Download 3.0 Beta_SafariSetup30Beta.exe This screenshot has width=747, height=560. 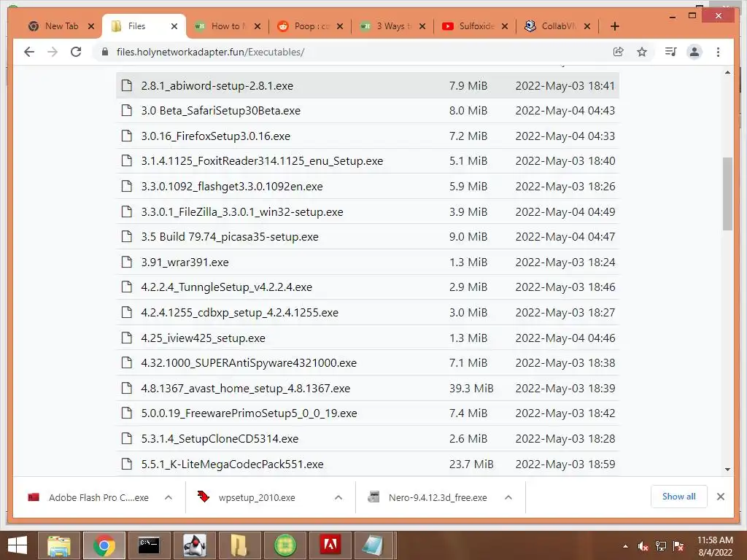[220, 111]
